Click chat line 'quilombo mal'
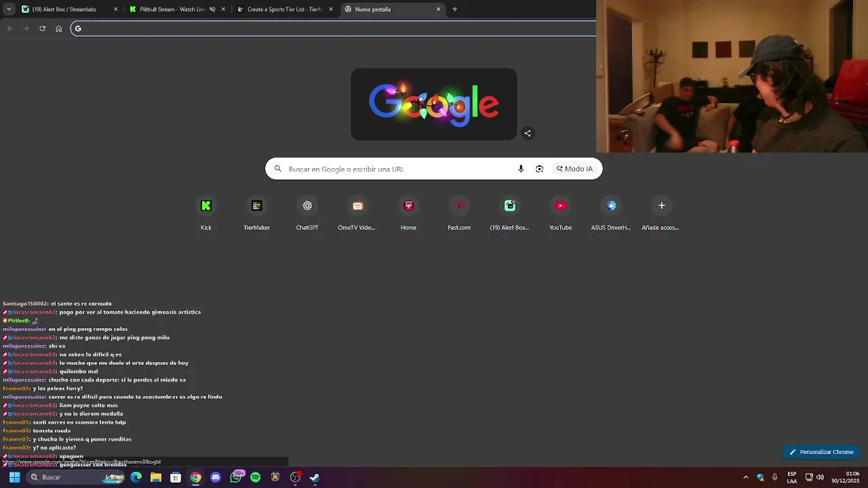The image size is (868, 488). pyautogui.click(x=79, y=371)
